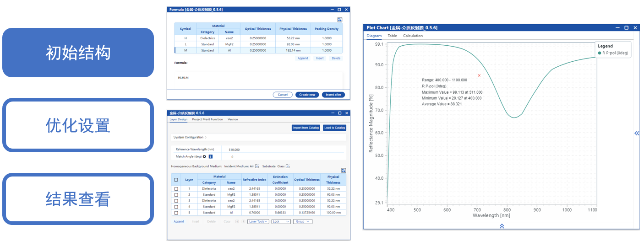Click the double-up chevron below the chart
Image resolution: width=644 pixels, height=246 pixels.
502,226
